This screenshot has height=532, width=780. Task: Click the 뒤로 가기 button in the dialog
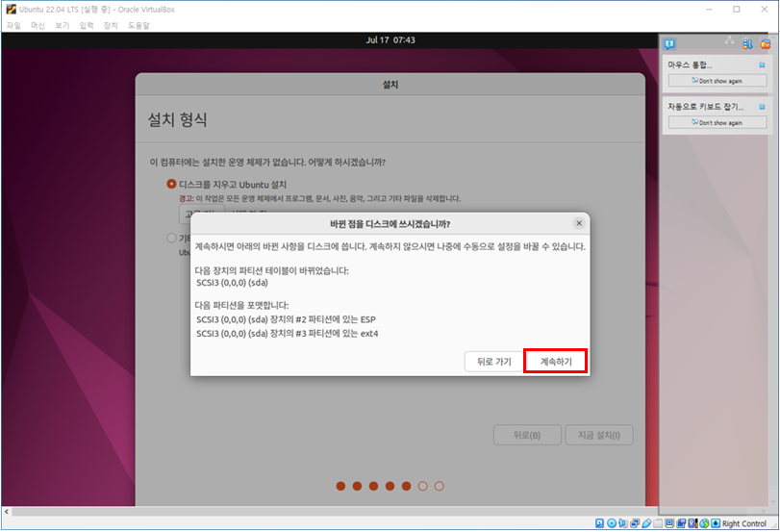point(494,362)
